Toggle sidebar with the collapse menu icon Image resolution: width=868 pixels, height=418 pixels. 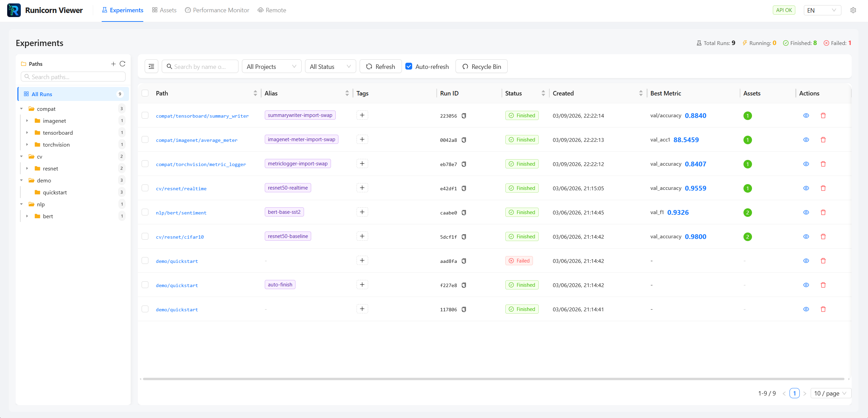[151, 66]
